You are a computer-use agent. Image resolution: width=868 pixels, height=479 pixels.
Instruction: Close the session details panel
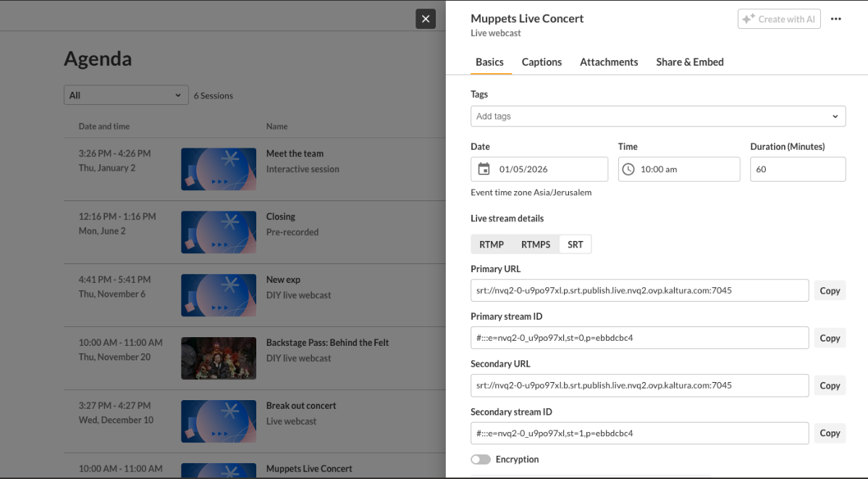click(x=426, y=20)
